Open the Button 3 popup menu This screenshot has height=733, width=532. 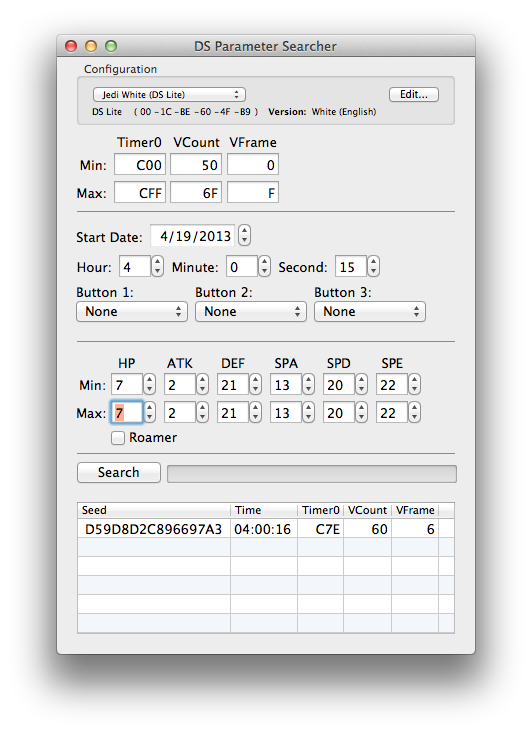tap(370, 312)
